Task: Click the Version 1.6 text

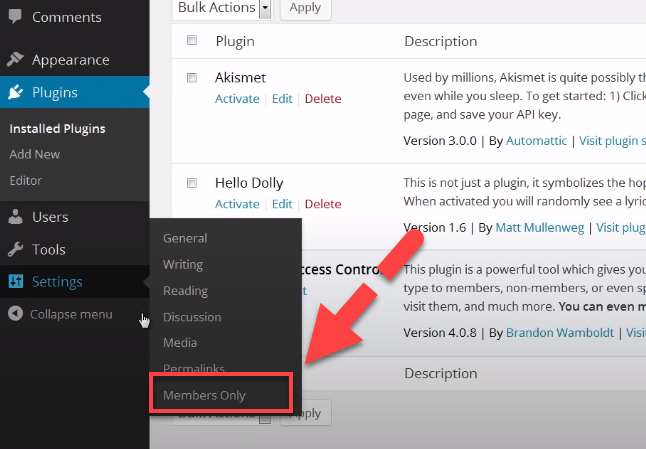Action: point(435,227)
